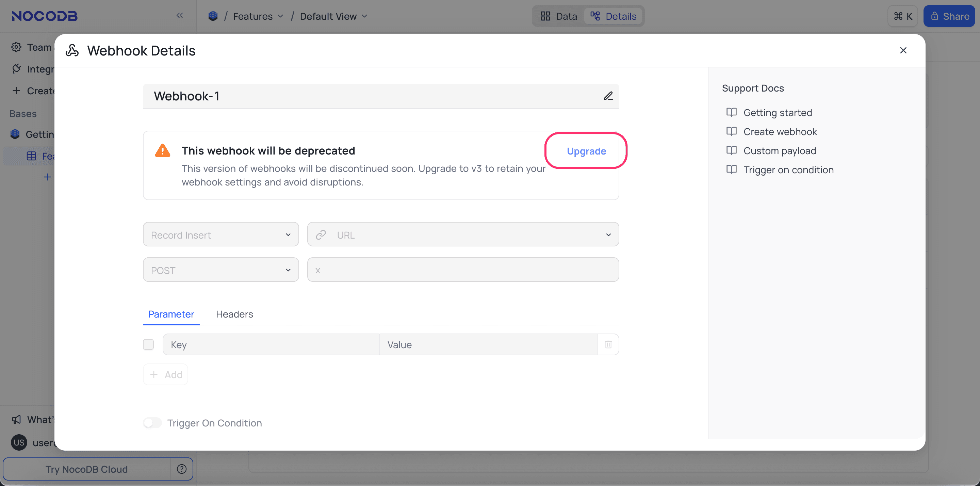Click the warning triangle in the deprecation notice
This screenshot has width=980, height=486.
162,150
